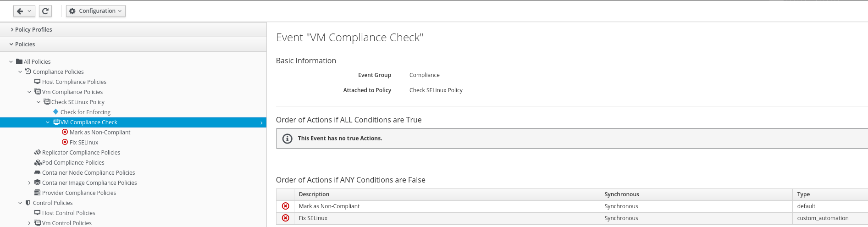Collapse the All Policies tree node
The width and height of the screenshot is (868, 227).
pyautogui.click(x=11, y=61)
